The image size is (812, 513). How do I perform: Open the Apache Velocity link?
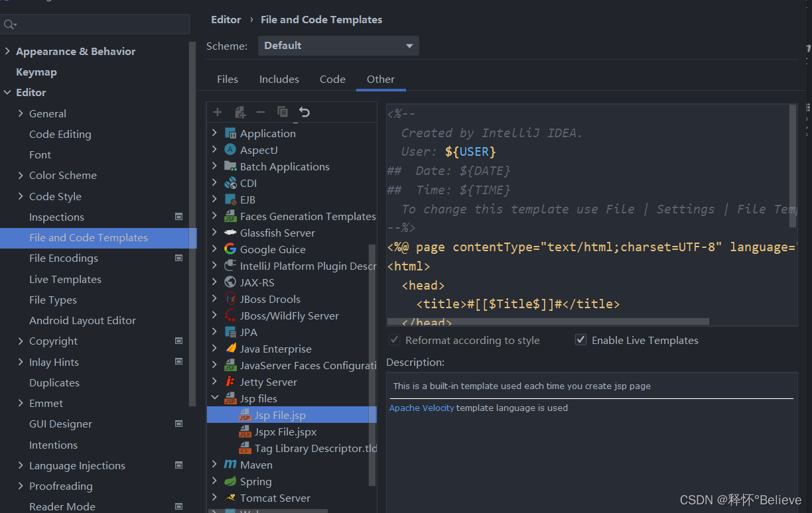pyautogui.click(x=422, y=408)
